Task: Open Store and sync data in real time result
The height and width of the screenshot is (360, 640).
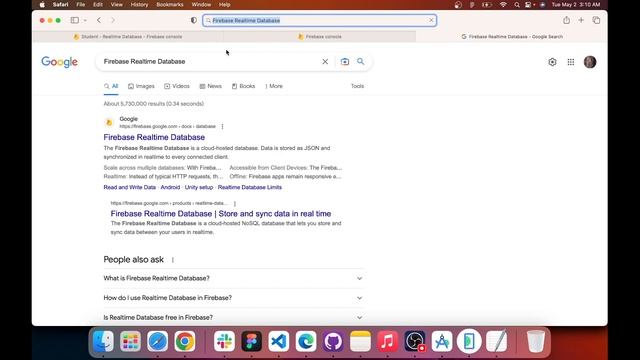Action: point(221,213)
